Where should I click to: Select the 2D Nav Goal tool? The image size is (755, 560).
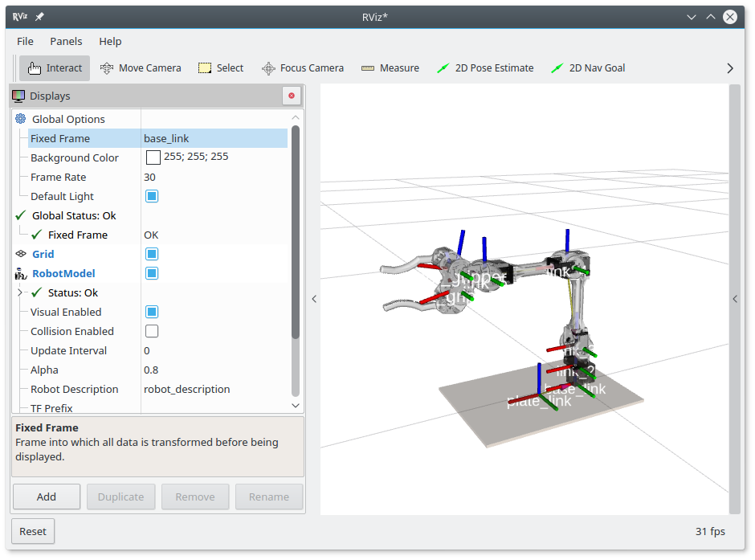click(x=588, y=68)
